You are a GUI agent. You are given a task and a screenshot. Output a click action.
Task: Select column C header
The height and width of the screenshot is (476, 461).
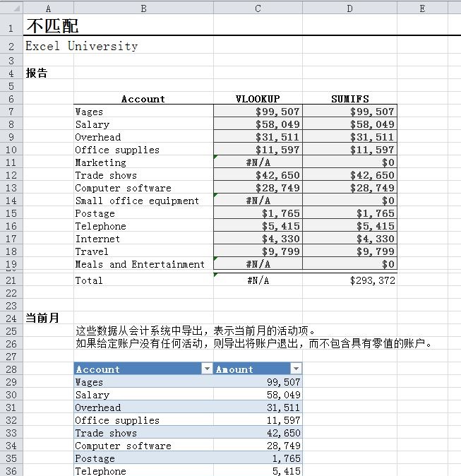pos(258,8)
